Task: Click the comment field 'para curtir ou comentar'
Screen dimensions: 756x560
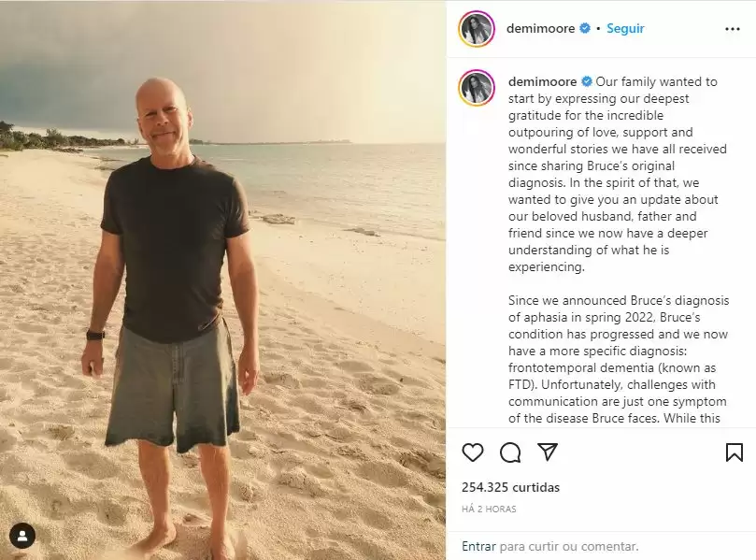Action: [x=569, y=546]
